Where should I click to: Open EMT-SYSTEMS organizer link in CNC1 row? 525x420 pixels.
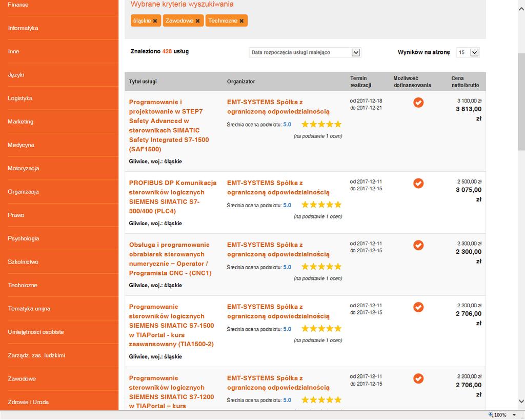278,250
